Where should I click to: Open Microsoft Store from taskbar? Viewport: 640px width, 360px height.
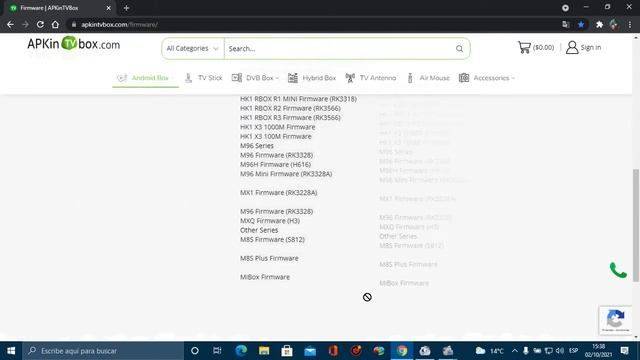287,351
